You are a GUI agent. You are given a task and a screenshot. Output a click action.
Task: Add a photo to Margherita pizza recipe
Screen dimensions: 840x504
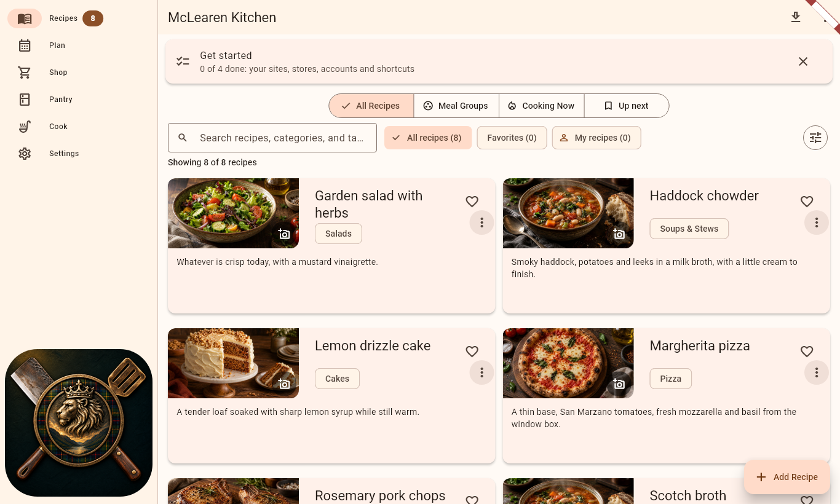pyautogui.click(x=619, y=384)
